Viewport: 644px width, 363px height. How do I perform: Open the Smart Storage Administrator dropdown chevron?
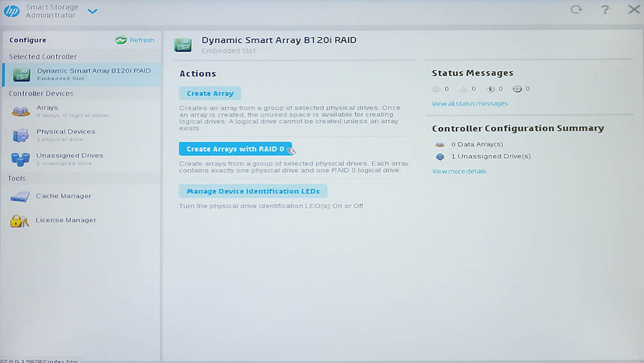[x=93, y=12]
